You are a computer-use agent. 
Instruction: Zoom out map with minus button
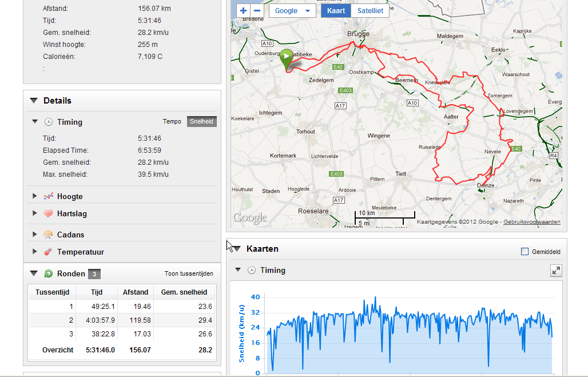click(257, 11)
